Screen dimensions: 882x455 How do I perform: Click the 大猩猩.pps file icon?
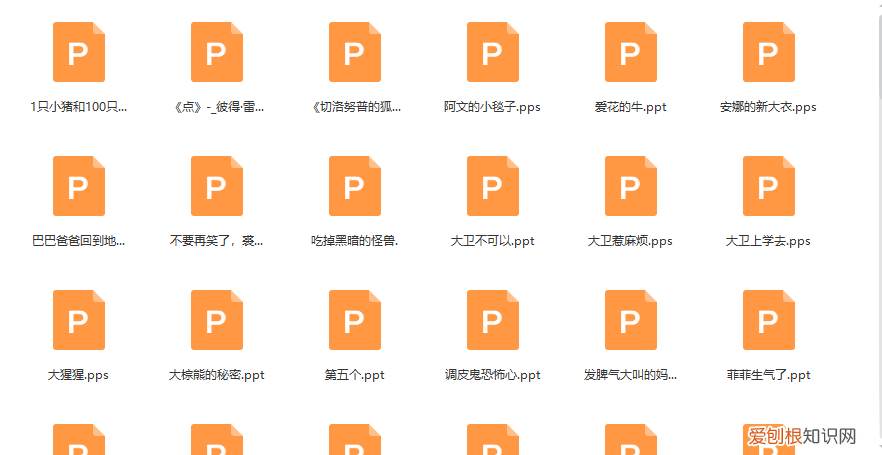(x=79, y=320)
